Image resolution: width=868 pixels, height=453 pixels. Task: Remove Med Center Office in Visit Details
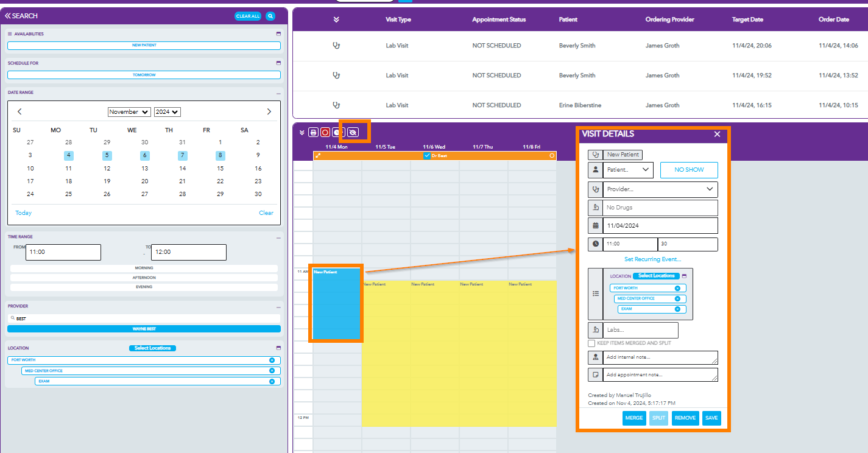(x=677, y=298)
